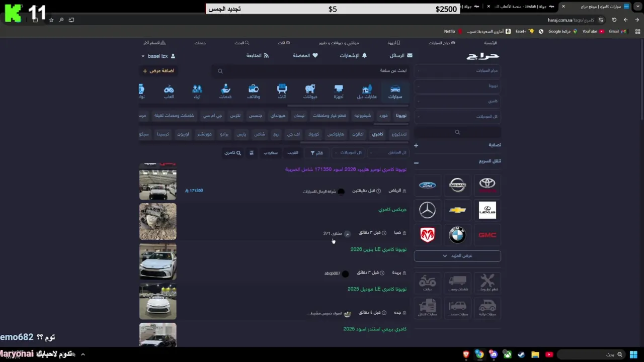644x362 pixels.
Task: Open the العاب games category icon
Action: [x=169, y=92]
